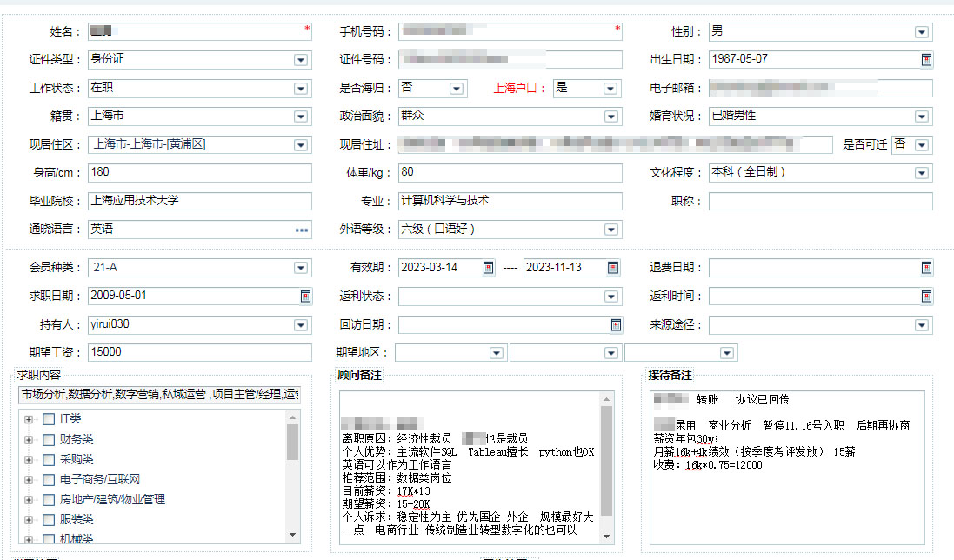
Task: Click the 期望工资 field showing 15000
Action: point(199,353)
